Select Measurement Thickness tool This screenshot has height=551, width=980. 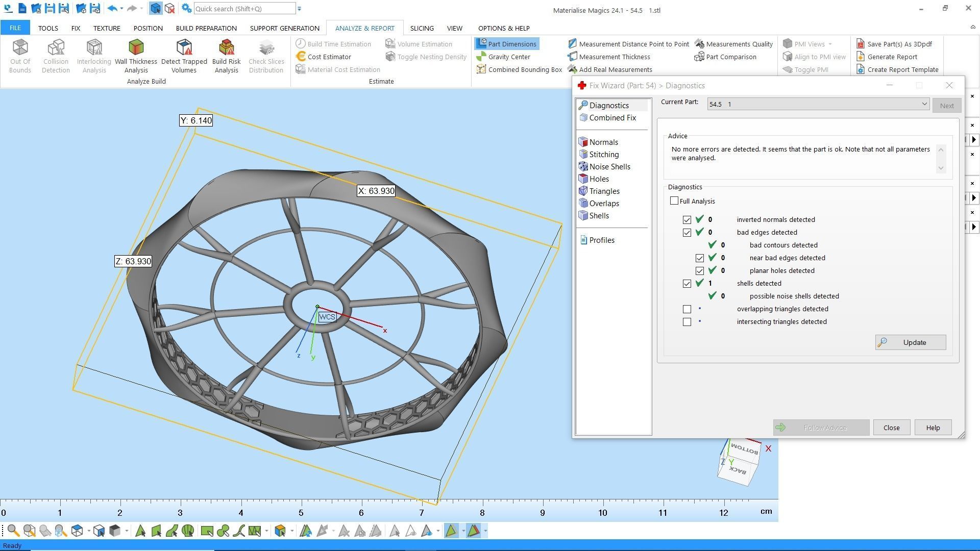coord(614,57)
